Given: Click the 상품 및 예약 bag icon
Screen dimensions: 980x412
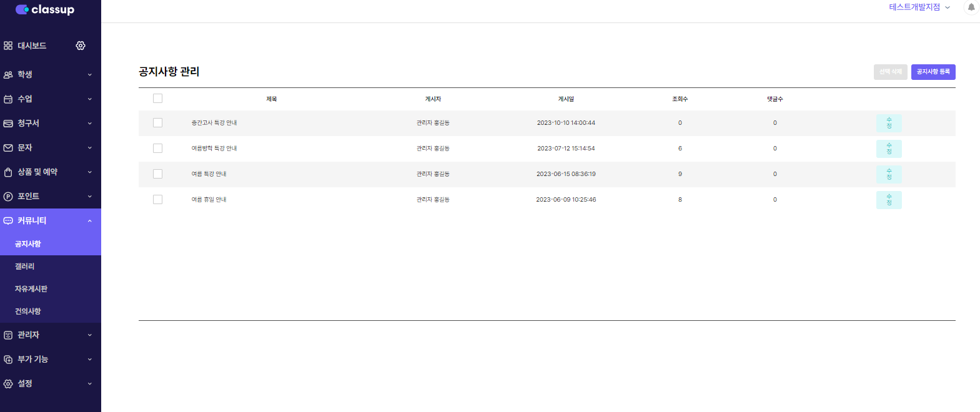Looking at the screenshot, I should click(x=8, y=172).
